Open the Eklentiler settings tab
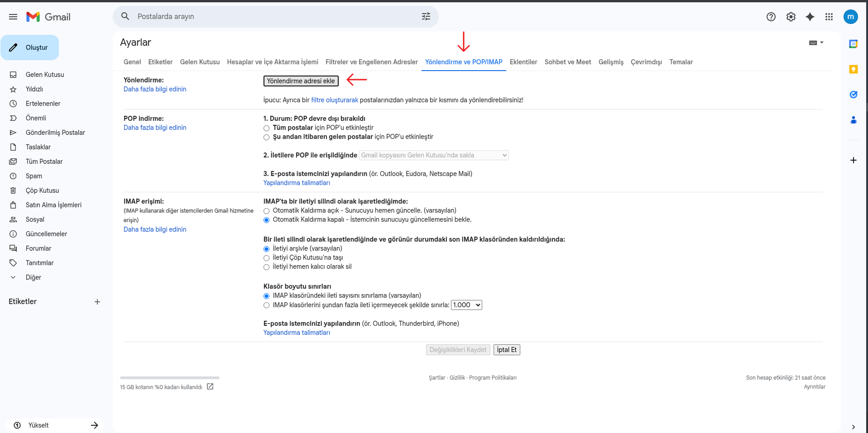Image resolution: width=868 pixels, height=433 pixels. (x=523, y=62)
